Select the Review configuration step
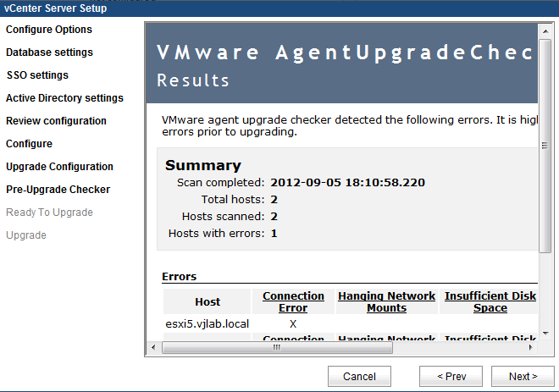 [56, 121]
